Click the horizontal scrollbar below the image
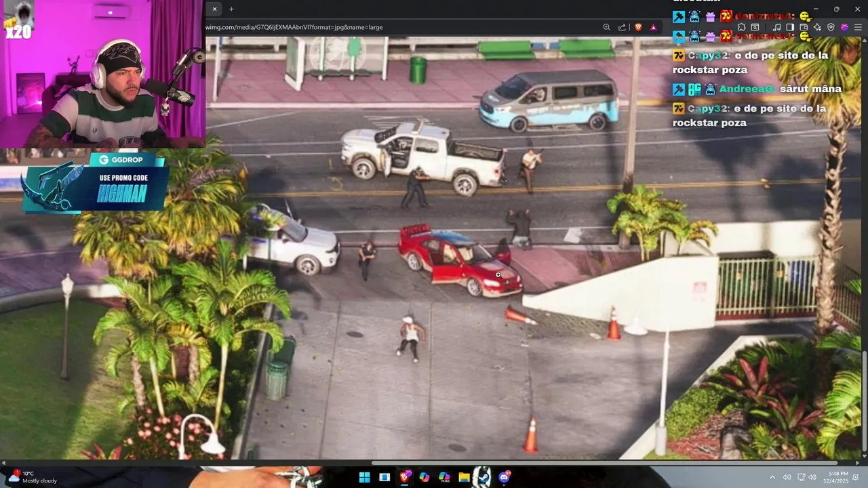 pyautogui.click(x=604, y=463)
